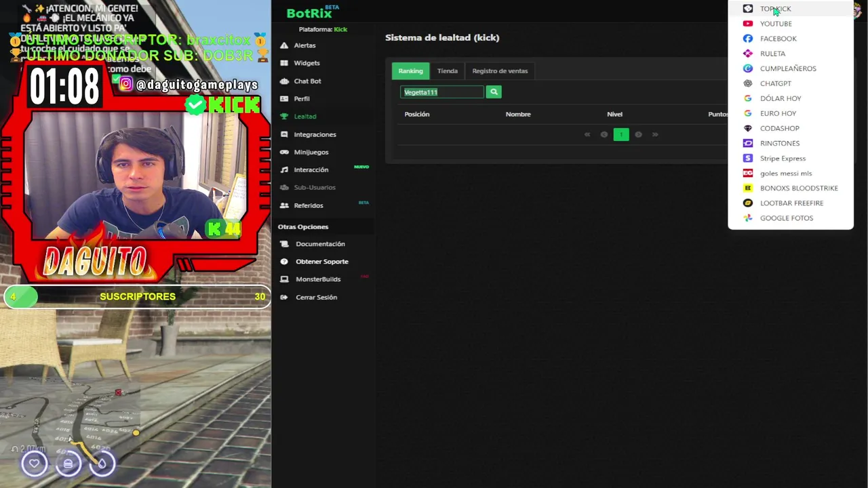868x488 pixels.
Task: Click the Stripe Express bookmark icon
Action: 747,158
